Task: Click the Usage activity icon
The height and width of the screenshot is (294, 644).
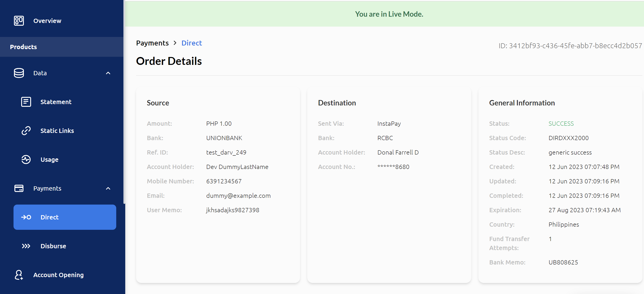Action: [x=26, y=160]
